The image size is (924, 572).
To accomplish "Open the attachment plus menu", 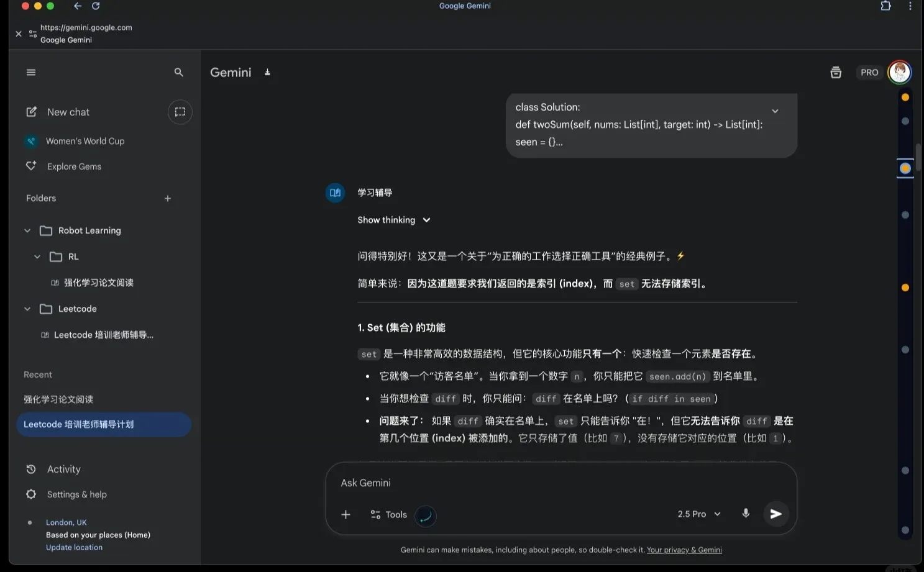I will tap(346, 514).
